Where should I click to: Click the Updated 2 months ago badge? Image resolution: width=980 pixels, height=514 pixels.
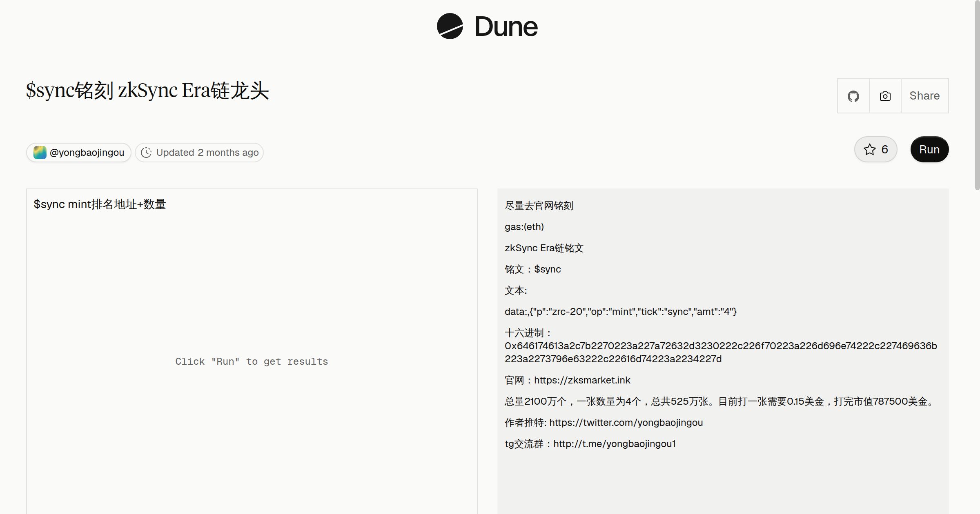click(199, 153)
